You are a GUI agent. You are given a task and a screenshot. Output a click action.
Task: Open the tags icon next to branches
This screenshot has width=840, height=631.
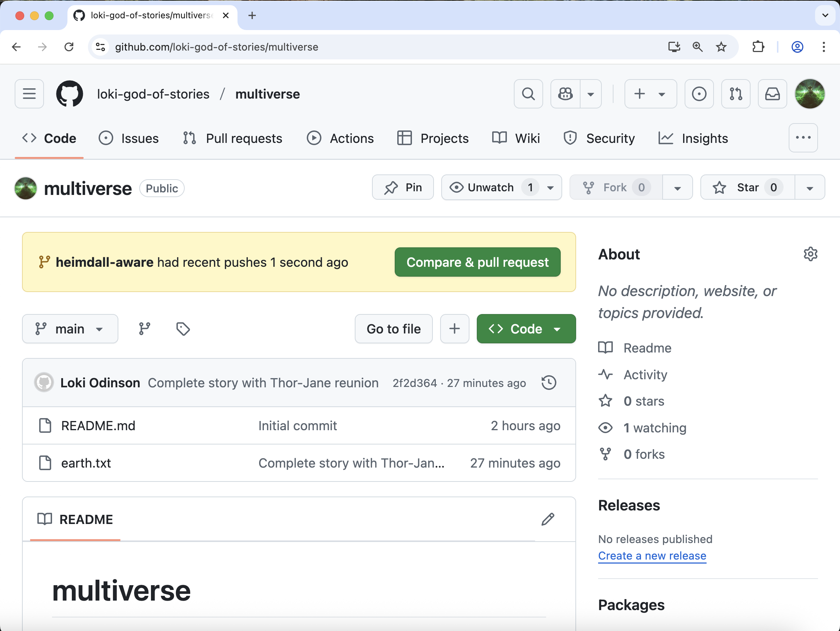tap(183, 329)
